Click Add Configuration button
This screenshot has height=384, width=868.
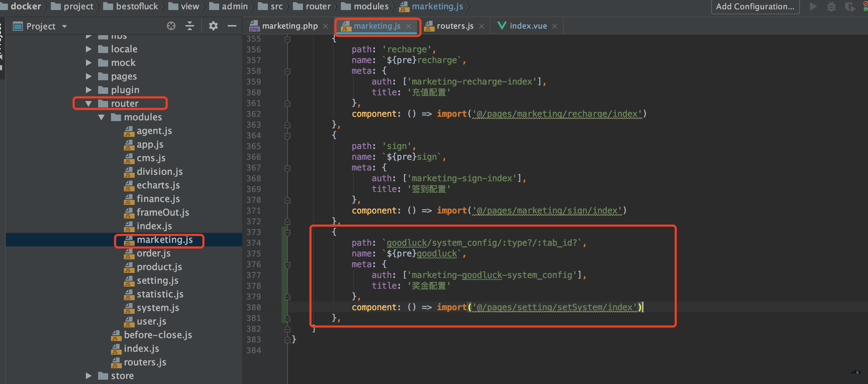click(755, 6)
